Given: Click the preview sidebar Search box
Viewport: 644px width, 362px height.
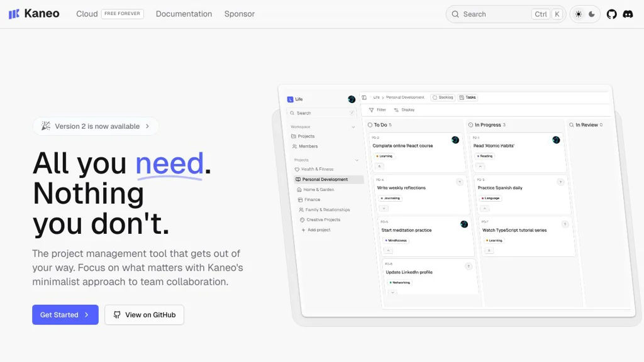Looking at the screenshot, I should [322, 113].
